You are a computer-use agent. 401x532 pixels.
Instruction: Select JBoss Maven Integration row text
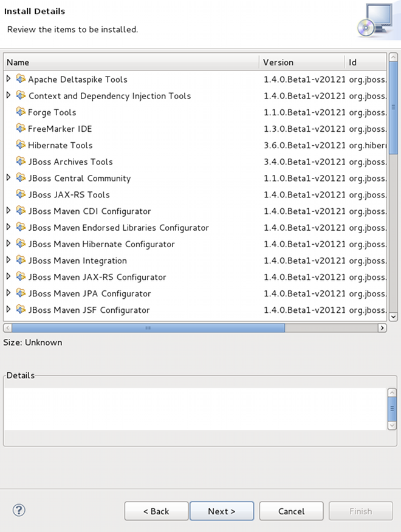pos(77,261)
